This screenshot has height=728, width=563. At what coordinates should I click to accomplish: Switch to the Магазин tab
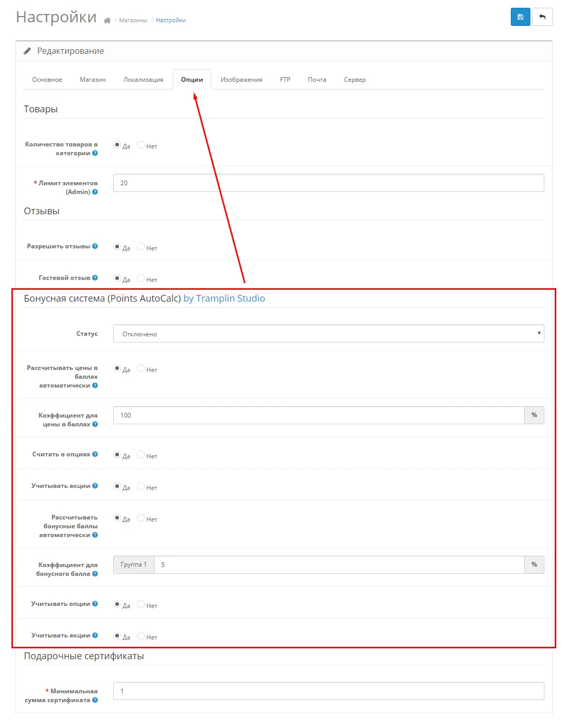tap(93, 80)
